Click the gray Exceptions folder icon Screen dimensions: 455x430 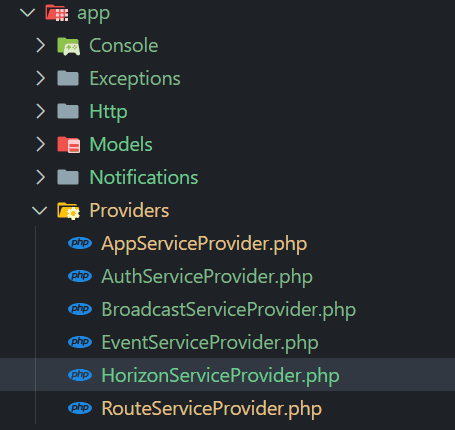pos(68,78)
